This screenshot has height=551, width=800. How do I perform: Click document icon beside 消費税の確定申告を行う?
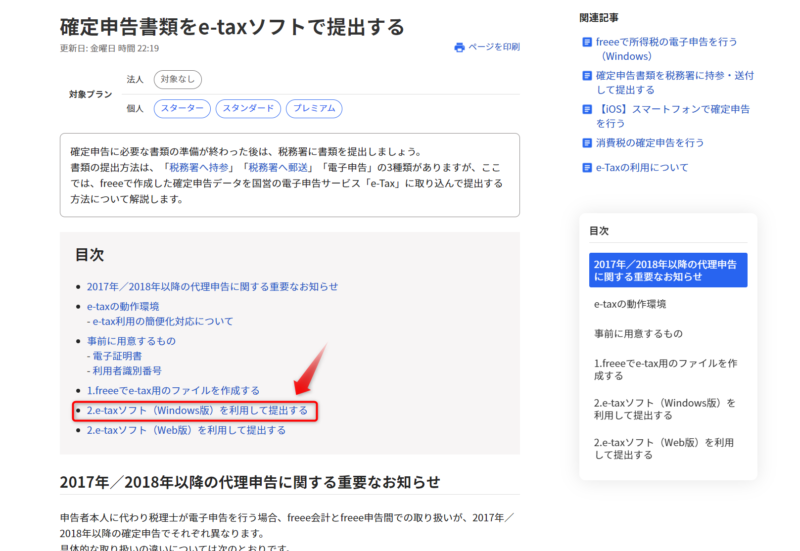click(587, 143)
